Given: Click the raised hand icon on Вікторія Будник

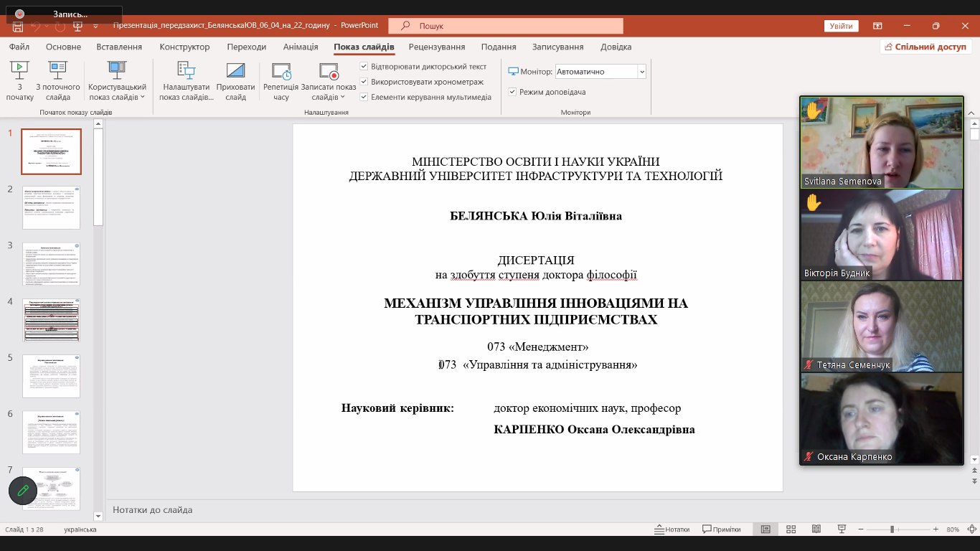Looking at the screenshot, I should (x=813, y=202).
